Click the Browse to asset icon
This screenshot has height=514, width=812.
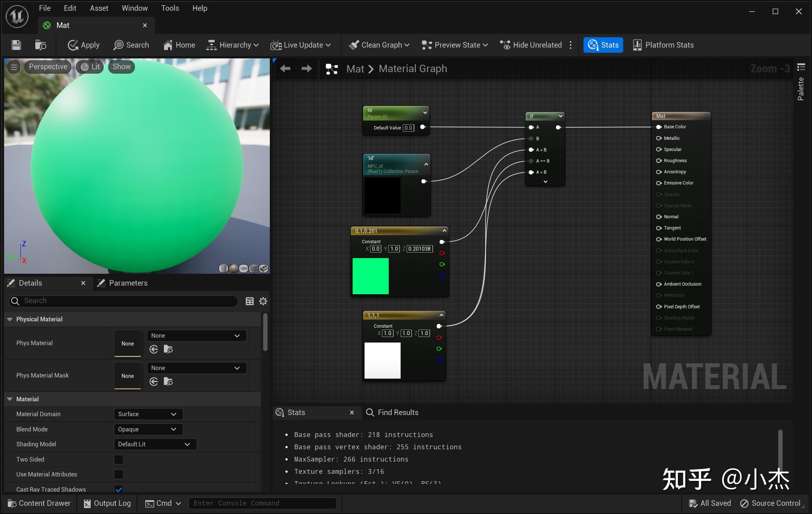tap(40, 45)
